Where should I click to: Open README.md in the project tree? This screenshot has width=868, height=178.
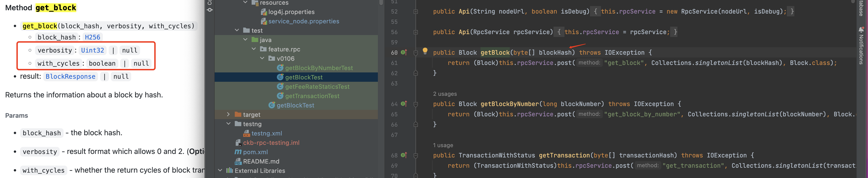click(x=261, y=161)
